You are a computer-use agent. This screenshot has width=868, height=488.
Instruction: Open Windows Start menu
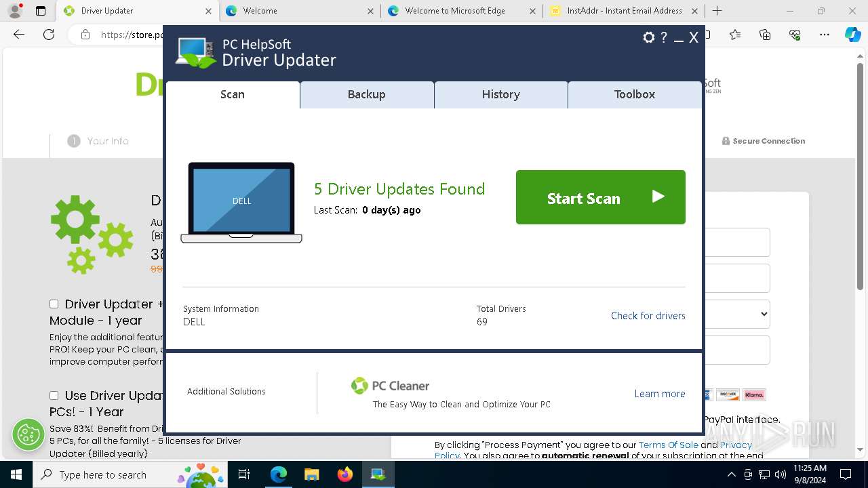coord(16,474)
